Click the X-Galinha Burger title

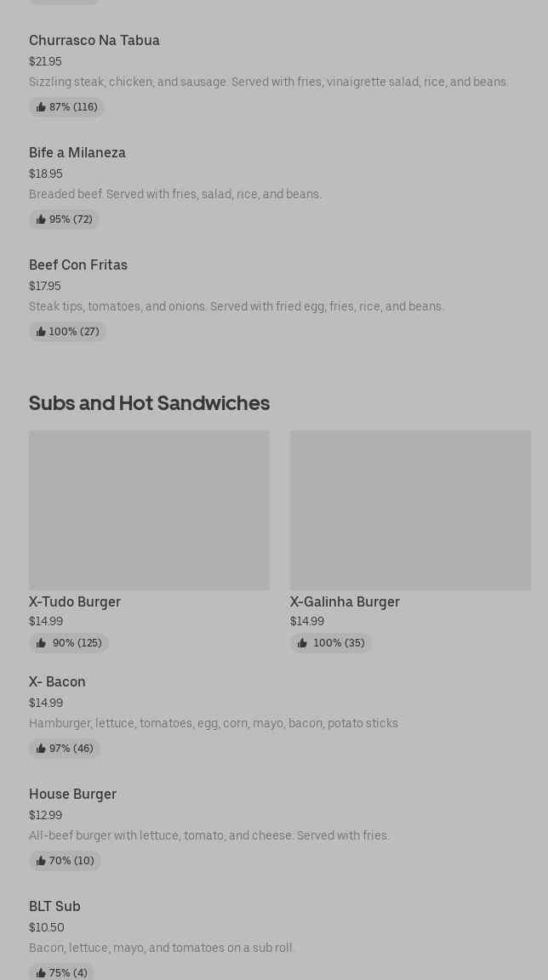tap(345, 601)
